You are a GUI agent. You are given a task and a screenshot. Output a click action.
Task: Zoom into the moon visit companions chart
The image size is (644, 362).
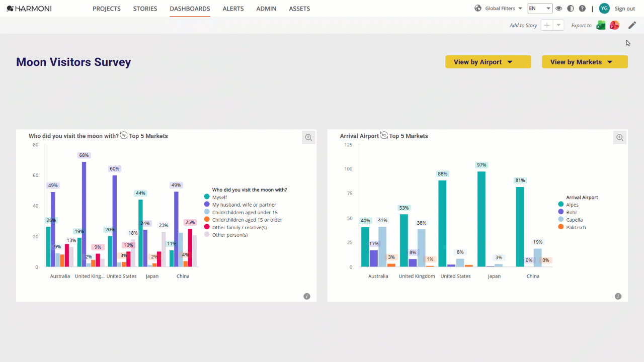pos(308,137)
